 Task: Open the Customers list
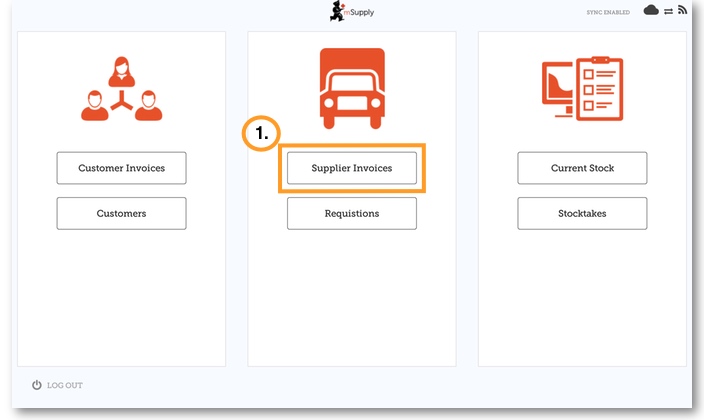click(121, 213)
